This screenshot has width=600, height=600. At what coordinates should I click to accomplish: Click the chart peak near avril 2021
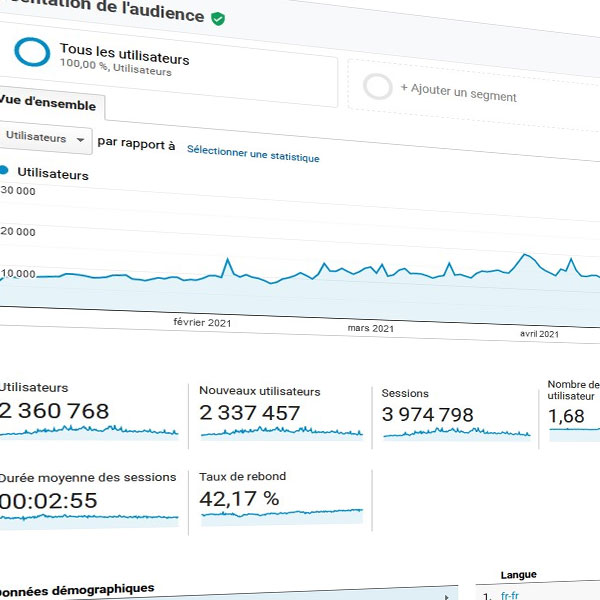[x=525, y=256]
